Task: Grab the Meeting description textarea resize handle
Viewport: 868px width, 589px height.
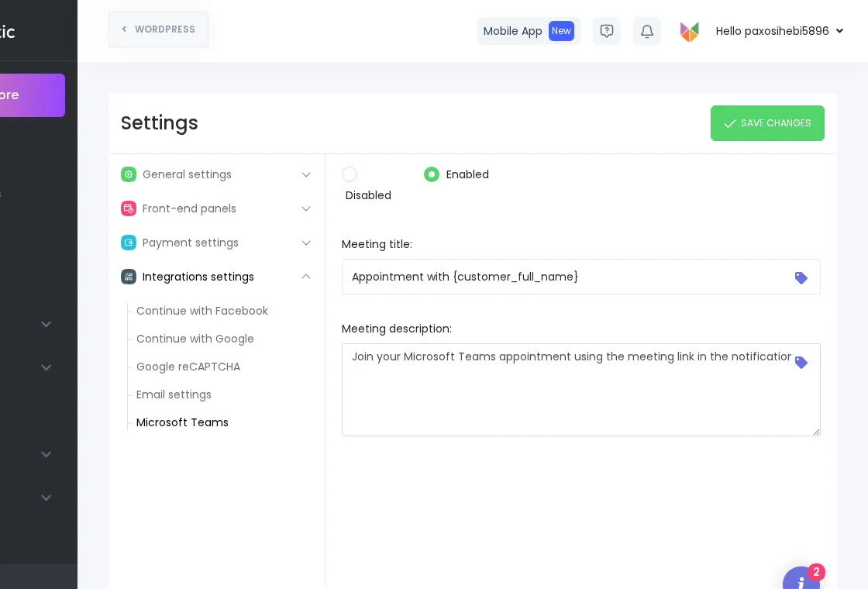Action: 817,432
